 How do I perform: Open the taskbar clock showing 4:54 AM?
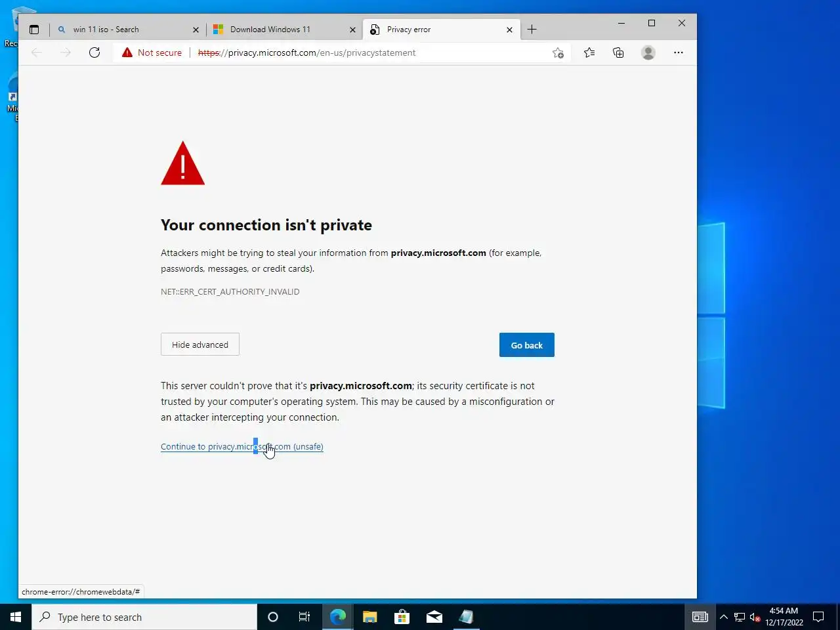[x=784, y=617]
